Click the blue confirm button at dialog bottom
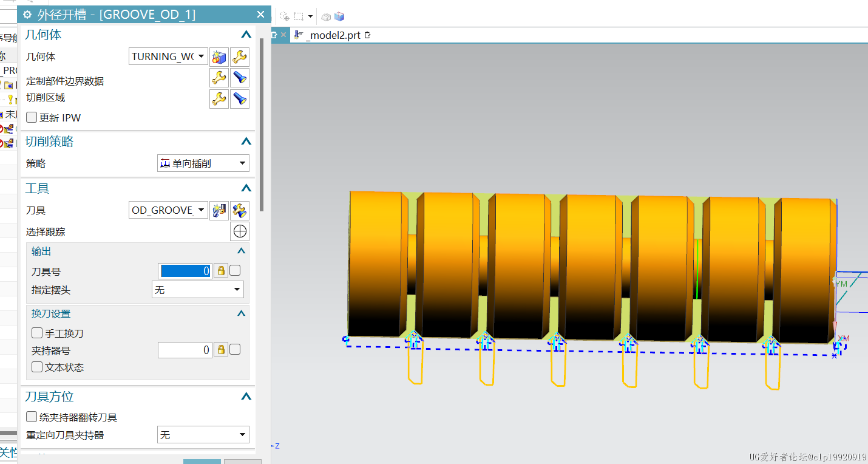This screenshot has height=464, width=868. point(202,462)
